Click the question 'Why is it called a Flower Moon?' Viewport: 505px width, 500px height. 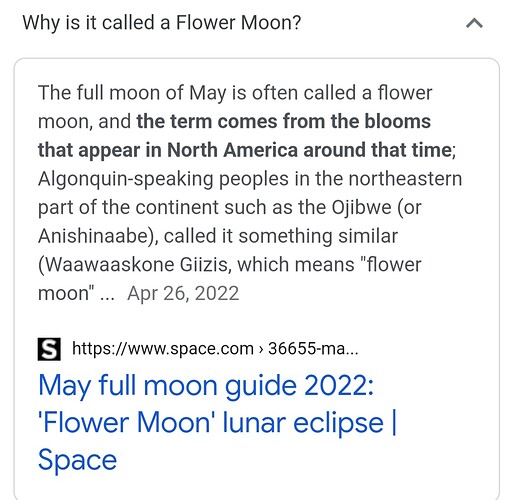tap(162, 23)
